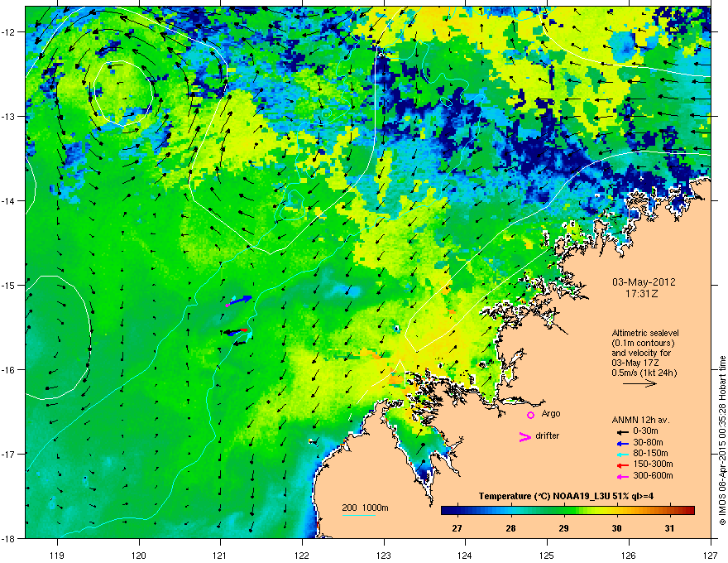Click the magenta Argo circle marker in legend
This screenshot has width=728, height=563.
(530, 414)
